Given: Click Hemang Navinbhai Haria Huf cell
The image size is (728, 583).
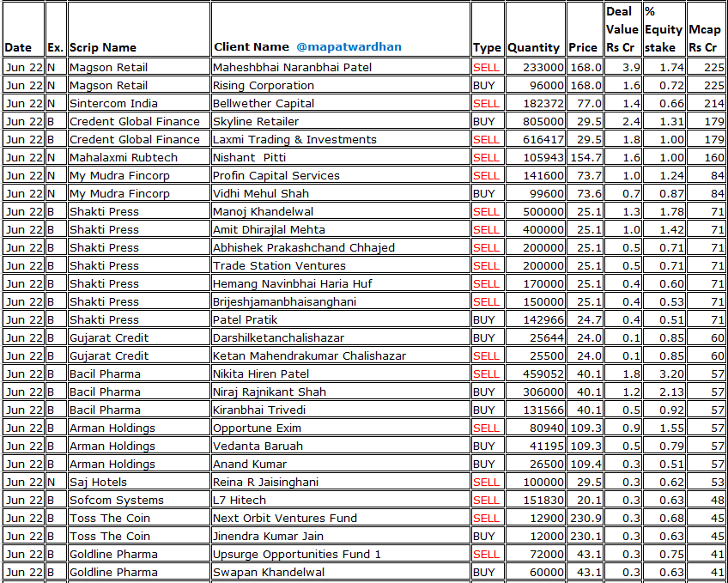Looking at the screenshot, I should click(340, 284).
